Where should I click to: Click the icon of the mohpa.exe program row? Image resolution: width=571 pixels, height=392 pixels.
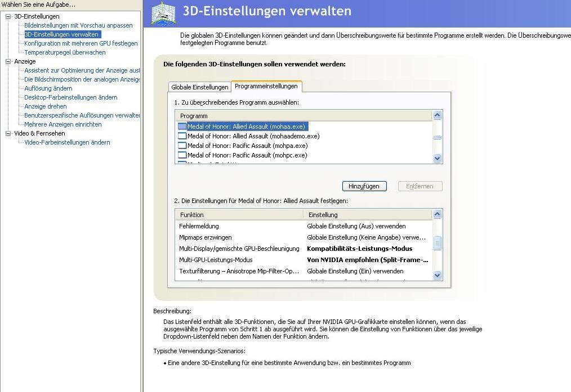pyautogui.click(x=182, y=145)
